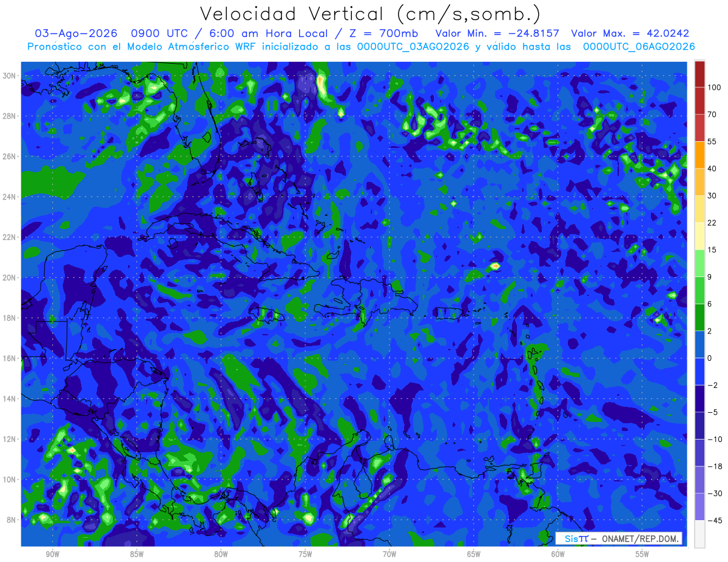Click the "80W" longitude label

221,554
